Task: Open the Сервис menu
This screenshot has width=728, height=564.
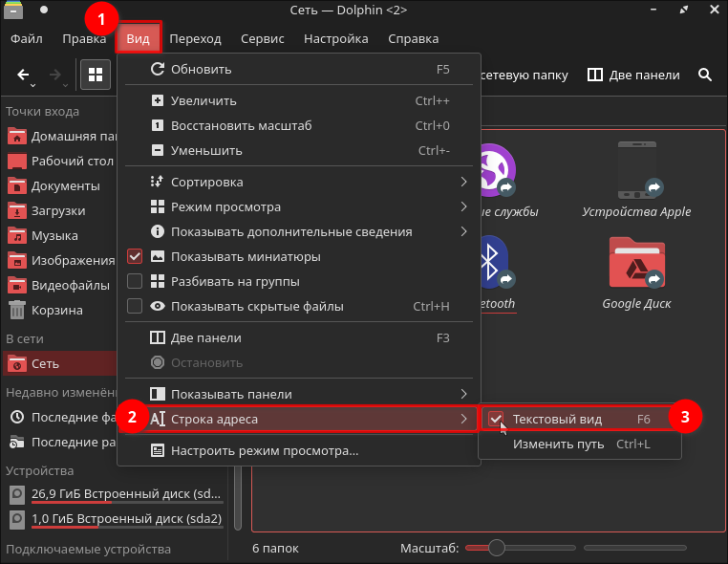Action: pyautogui.click(x=262, y=39)
